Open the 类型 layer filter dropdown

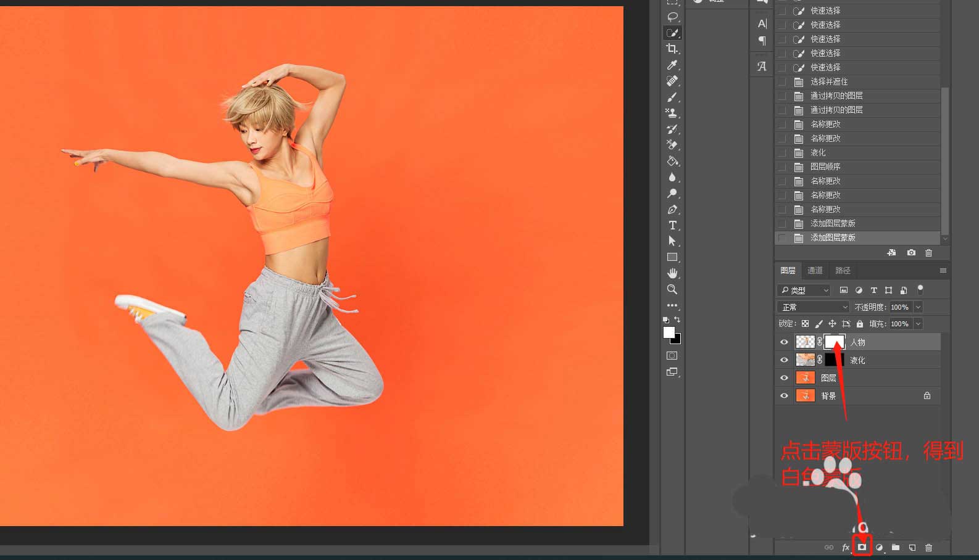pos(804,290)
